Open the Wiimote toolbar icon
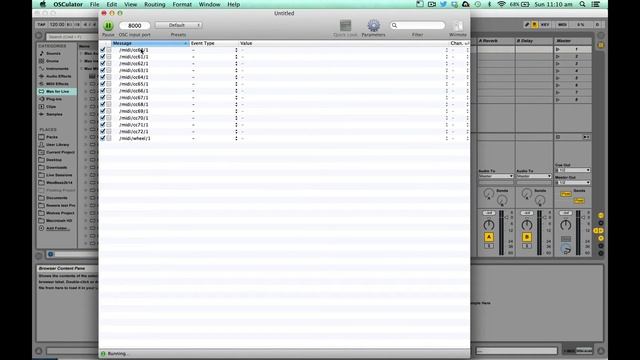640x360 pixels. point(458,26)
